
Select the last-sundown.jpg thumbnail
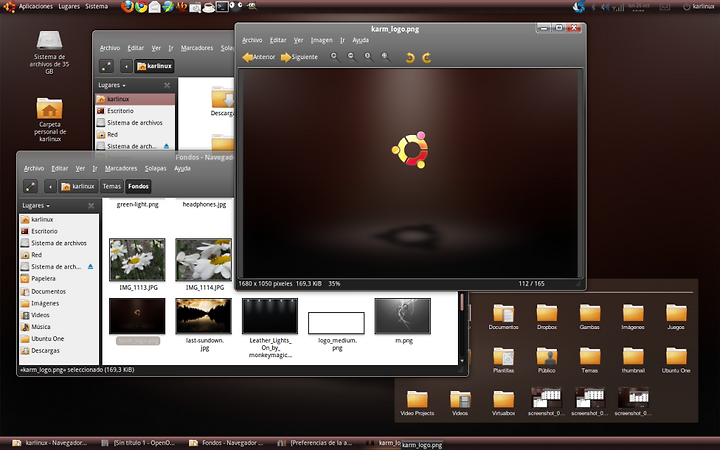click(x=203, y=316)
